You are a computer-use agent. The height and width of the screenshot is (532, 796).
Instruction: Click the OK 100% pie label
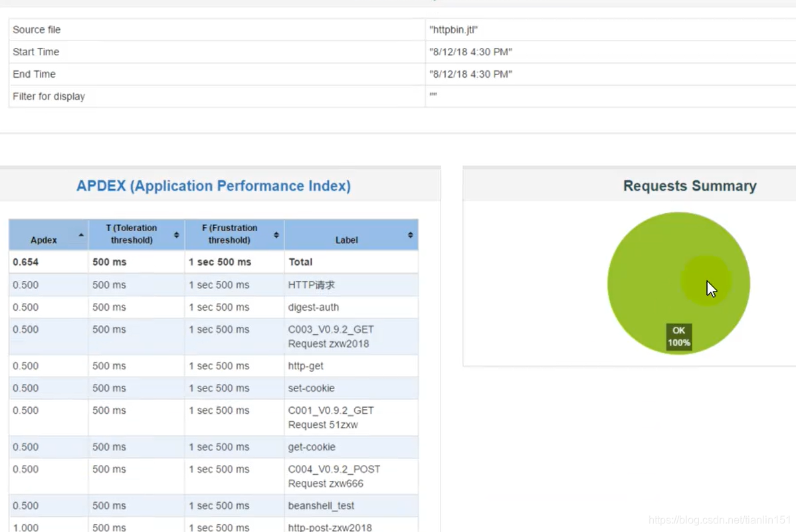[679, 337]
